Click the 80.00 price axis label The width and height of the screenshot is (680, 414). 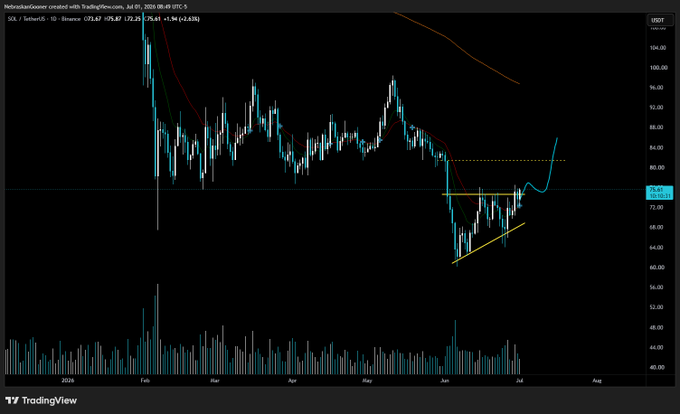coord(657,167)
